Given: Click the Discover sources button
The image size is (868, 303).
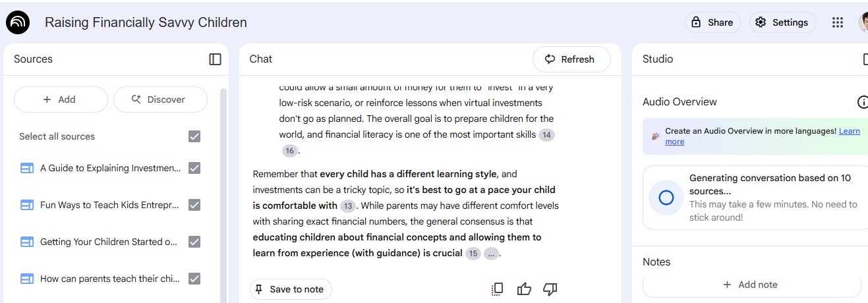Looking at the screenshot, I should [160, 99].
